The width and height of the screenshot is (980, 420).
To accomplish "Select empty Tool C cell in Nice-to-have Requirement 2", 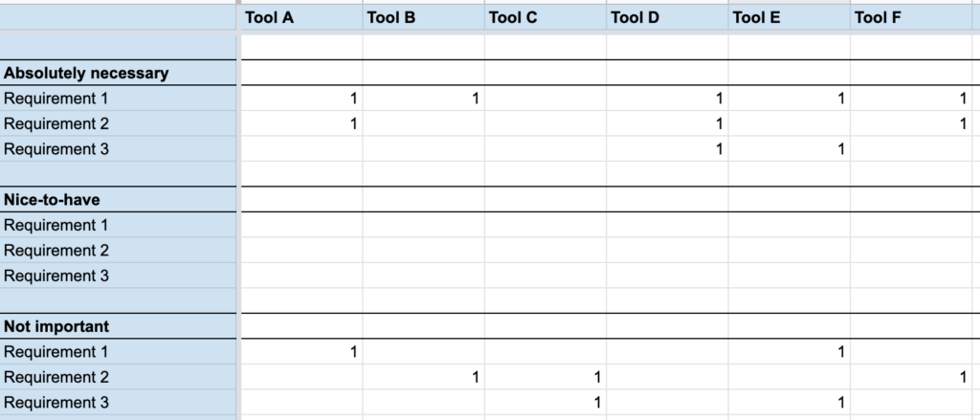I will [546, 250].
